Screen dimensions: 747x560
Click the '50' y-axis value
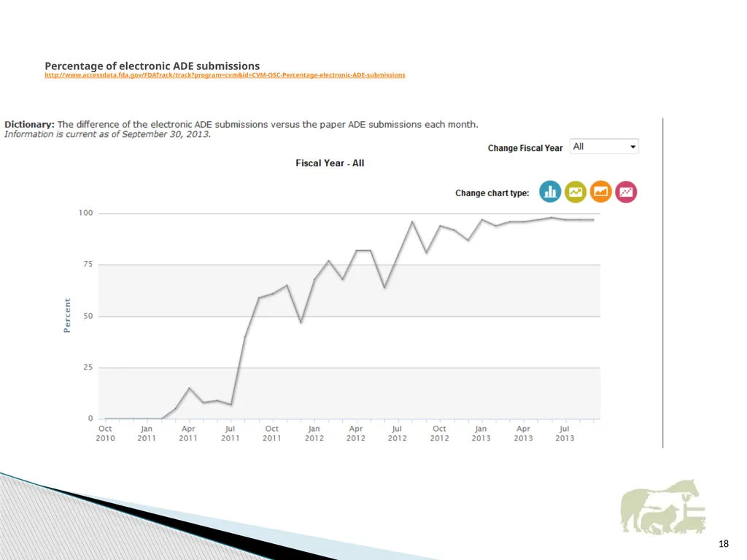tap(88, 316)
